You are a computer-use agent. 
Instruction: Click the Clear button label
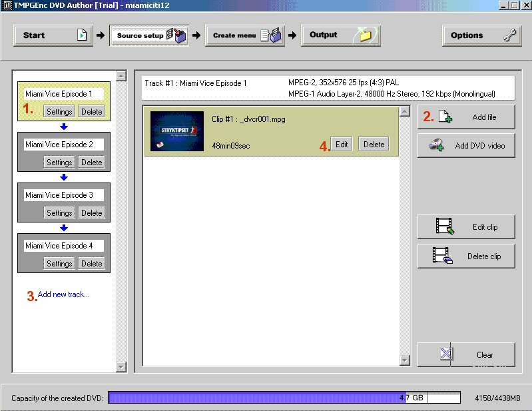485,355
